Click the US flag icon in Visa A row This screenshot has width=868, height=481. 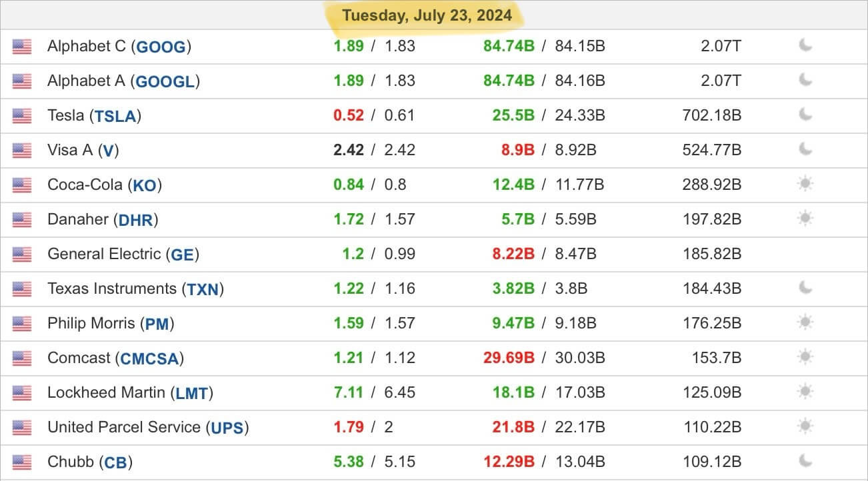(x=22, y=151)
